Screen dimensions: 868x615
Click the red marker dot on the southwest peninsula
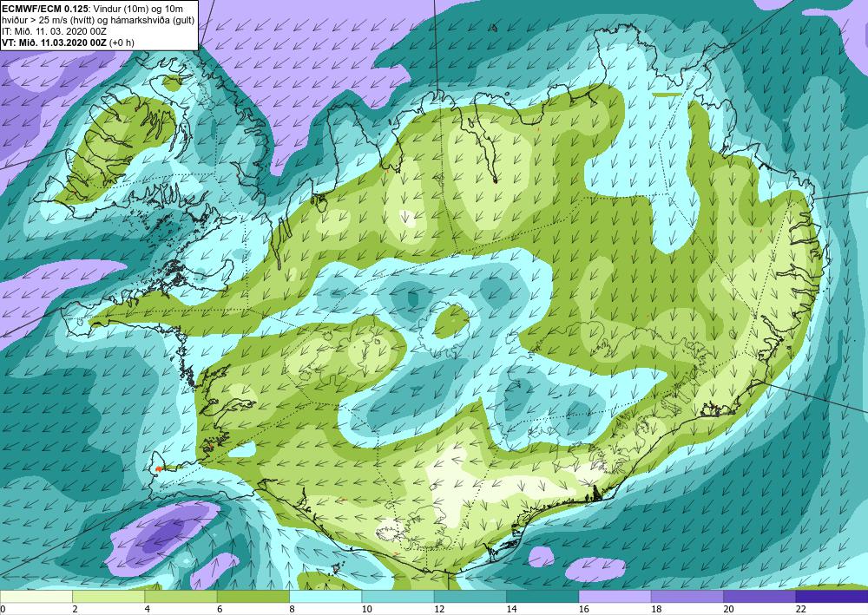coord(158,468)
